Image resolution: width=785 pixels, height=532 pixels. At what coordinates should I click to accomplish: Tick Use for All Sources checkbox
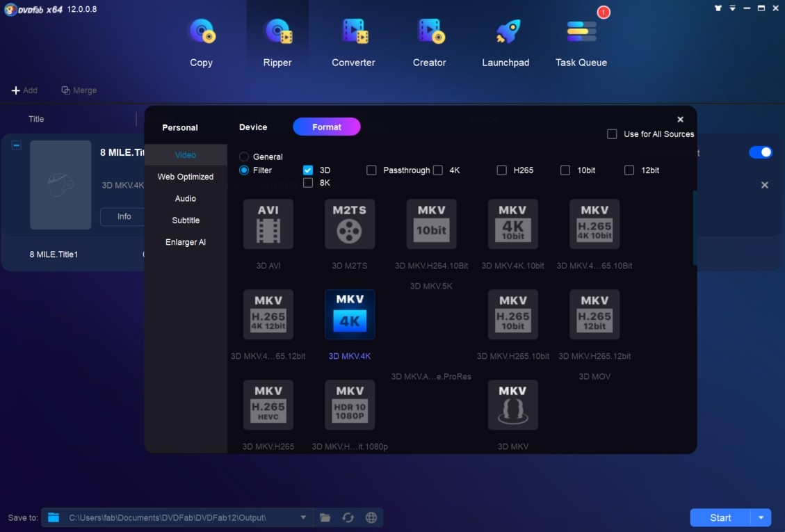(612, 134)
